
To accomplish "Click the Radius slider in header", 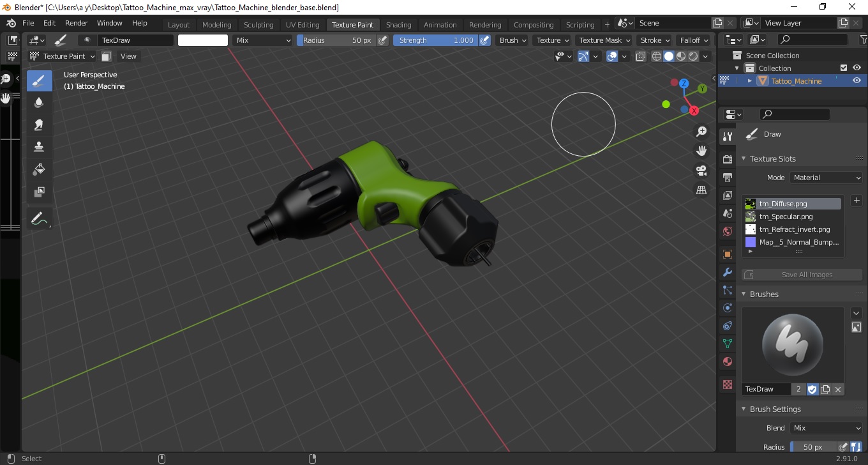I will click(336, 40).
